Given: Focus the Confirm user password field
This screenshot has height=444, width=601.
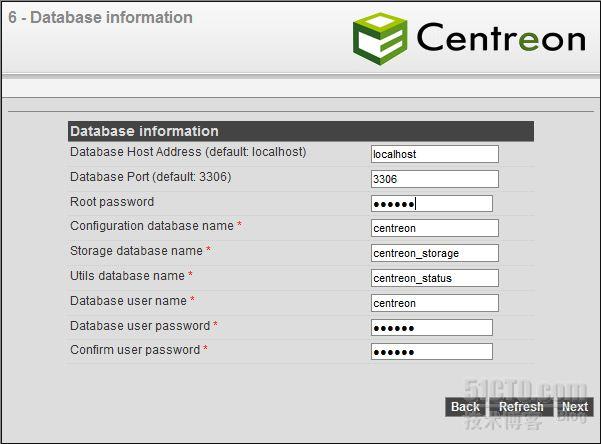Looking at the screenshot, I should pyautogui.click(x=431, y=351).
